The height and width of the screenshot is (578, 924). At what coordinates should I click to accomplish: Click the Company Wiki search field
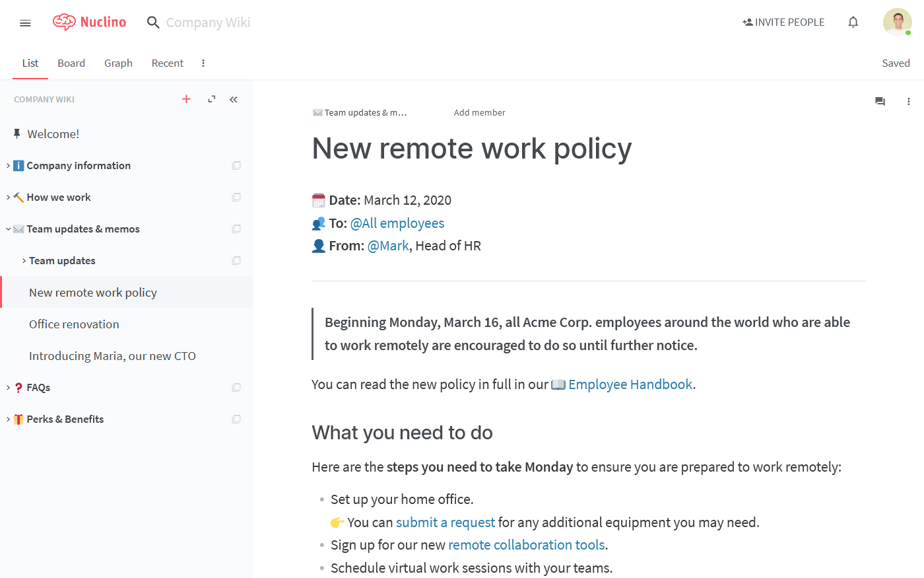[209, 22]
